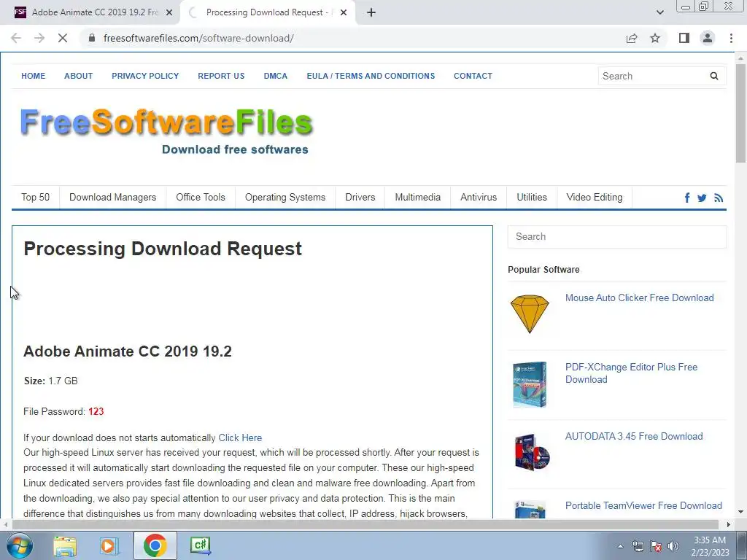The height and width of the screenshot is (560, 747).
Task: Click the volume speaker tray icon
Action: (x=673, y=546)
